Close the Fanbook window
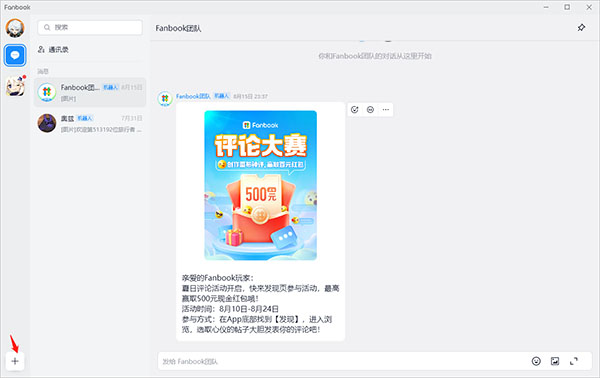 tap(589, 7)
